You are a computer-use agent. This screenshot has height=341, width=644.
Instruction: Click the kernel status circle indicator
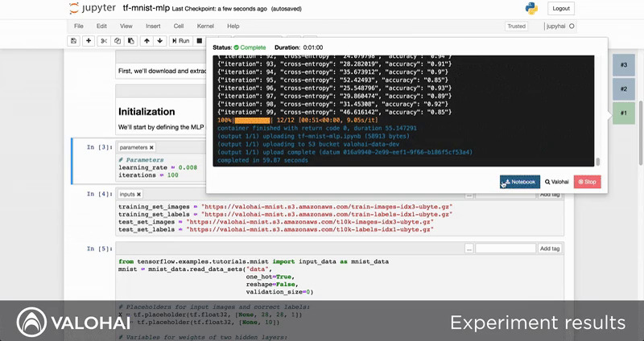[x=572, y=26]
